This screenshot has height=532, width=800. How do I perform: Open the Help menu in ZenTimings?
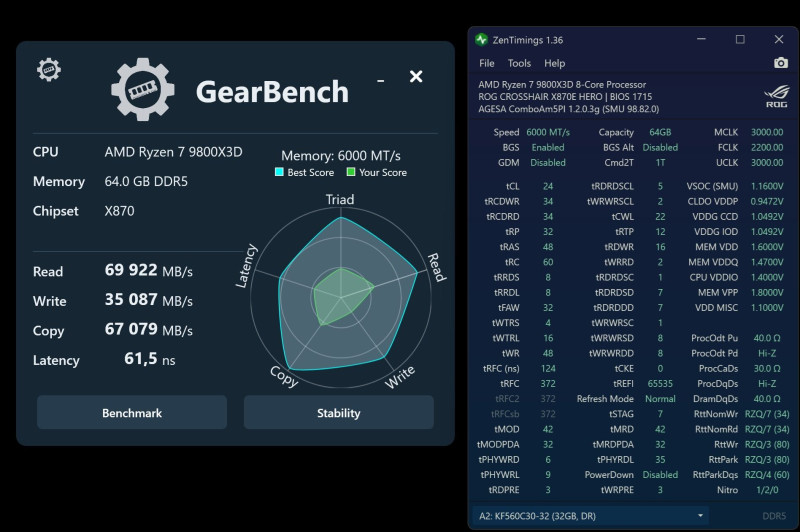(555, 63)
